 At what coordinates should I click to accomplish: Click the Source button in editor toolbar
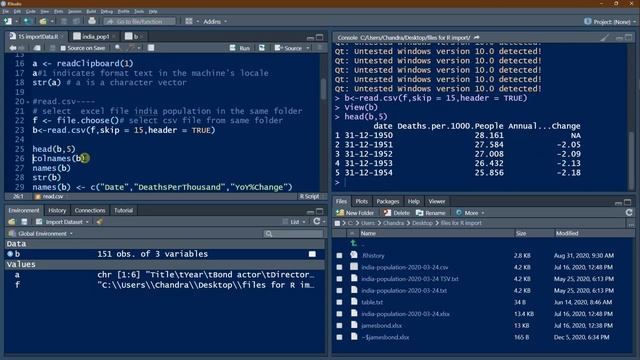coord(289,48)
